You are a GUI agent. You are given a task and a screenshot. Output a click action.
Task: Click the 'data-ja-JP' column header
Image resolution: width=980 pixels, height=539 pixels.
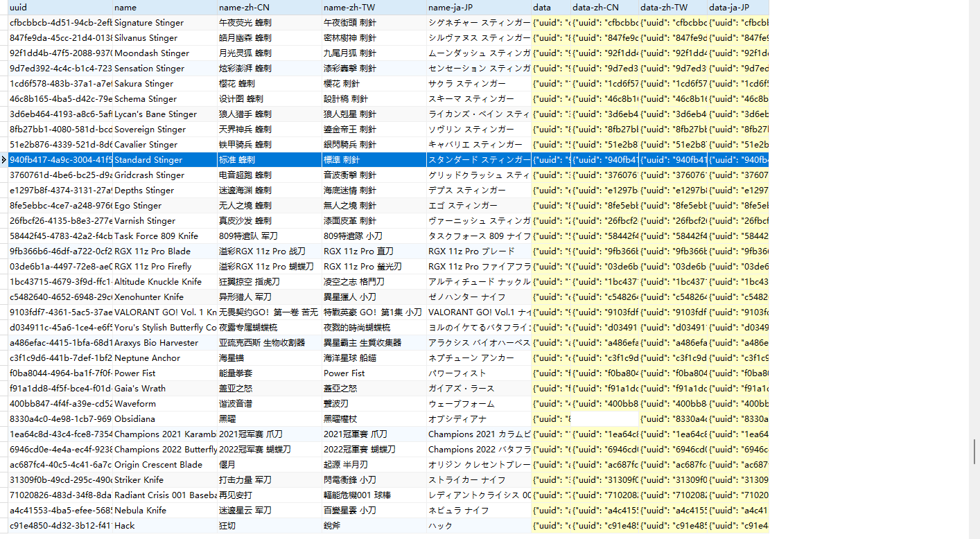[737, 8]
